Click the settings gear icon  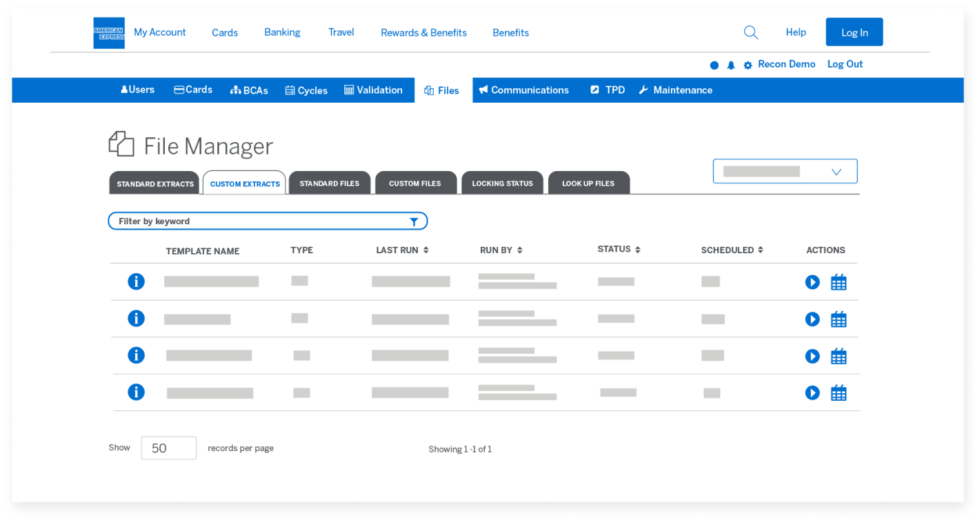pos(748,64)
